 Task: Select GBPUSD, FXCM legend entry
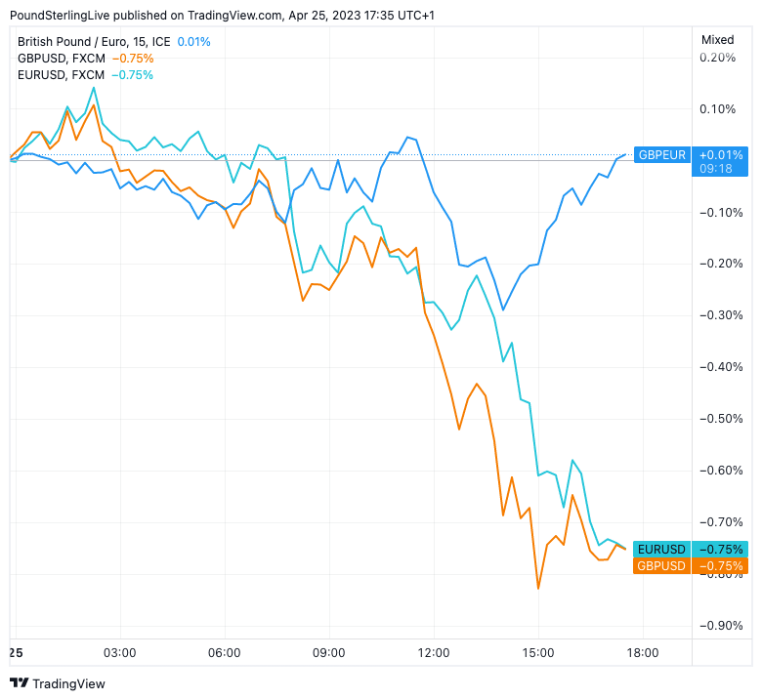tap(61, 59)
